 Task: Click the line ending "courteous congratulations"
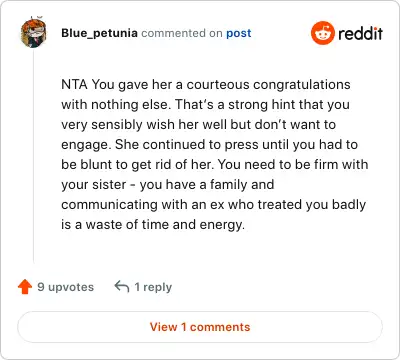[x=206, y=85]
